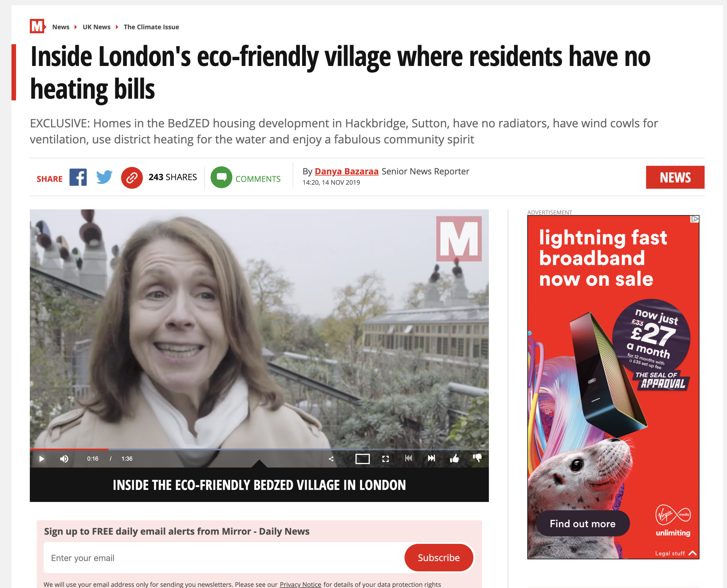The height and width of the screenshot is (588, 727).
Task: Share article on Facebook
Action: click(x=78, y=177)
